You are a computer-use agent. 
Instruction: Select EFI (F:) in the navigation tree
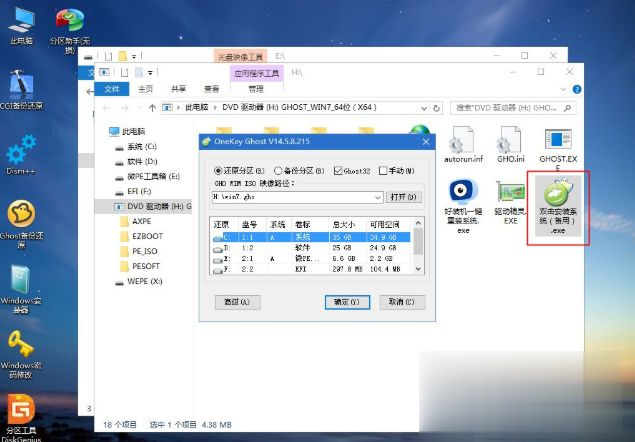tap(134, 191)
